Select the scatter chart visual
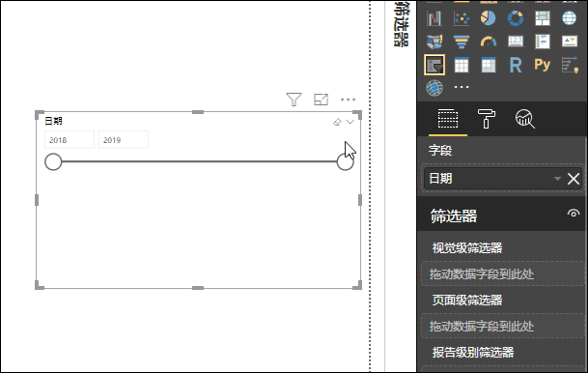588x373 pixels. [462, 18]
